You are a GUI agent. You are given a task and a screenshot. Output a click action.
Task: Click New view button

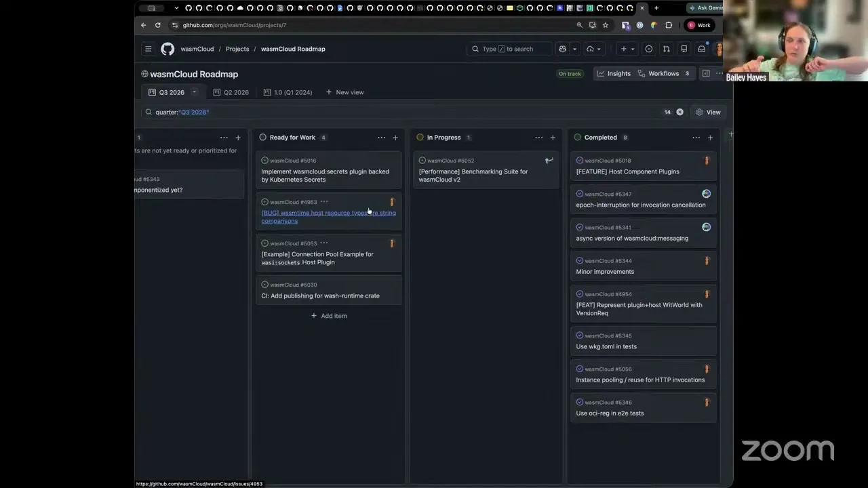344,92
